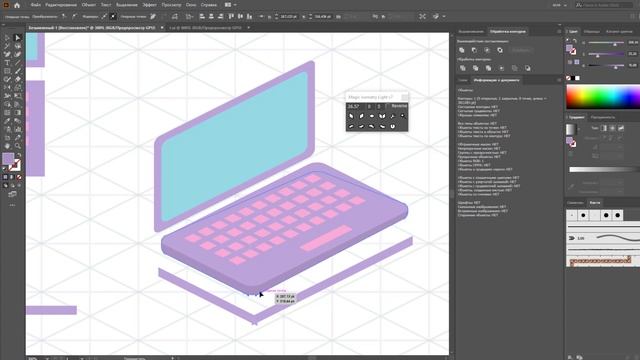640x360 pixels.
Task: Open Pathfinder panel options menu
Action: 559,31
